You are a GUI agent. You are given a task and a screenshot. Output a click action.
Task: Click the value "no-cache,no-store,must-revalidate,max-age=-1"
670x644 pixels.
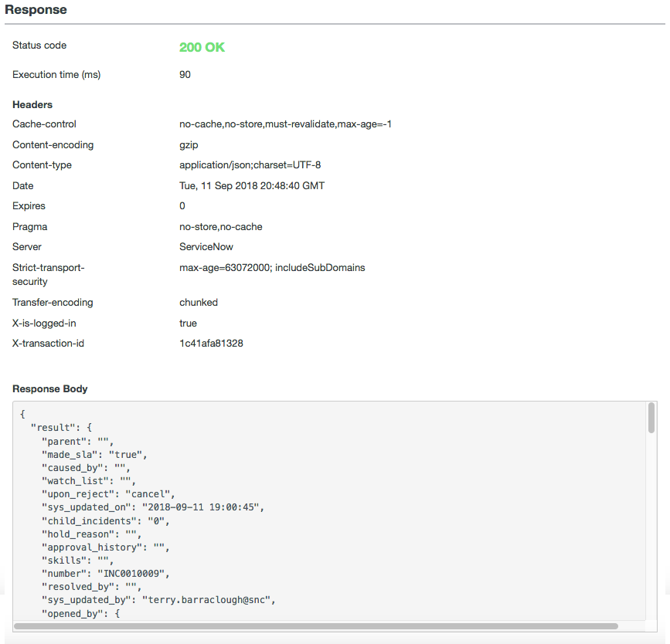[285, 124]
